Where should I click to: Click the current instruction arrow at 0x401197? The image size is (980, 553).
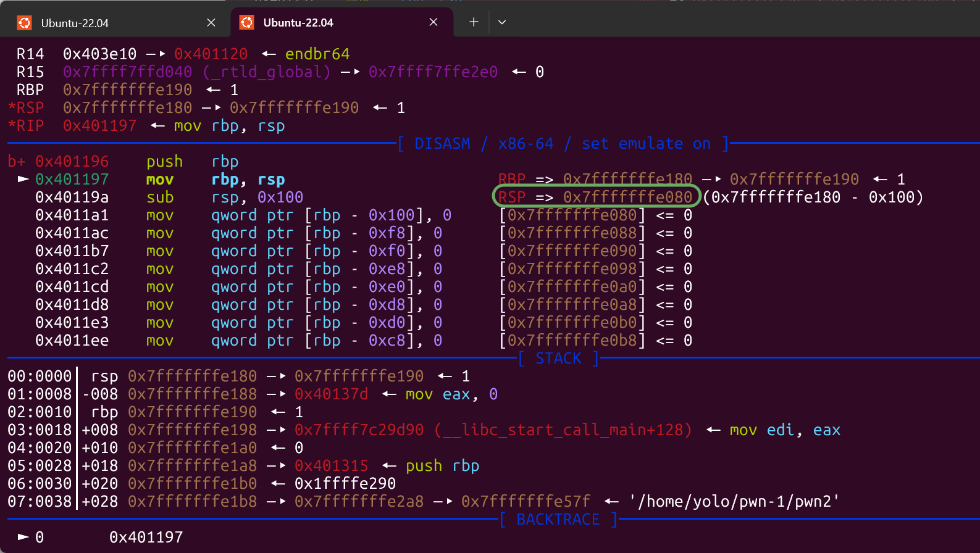coord(23,179)
